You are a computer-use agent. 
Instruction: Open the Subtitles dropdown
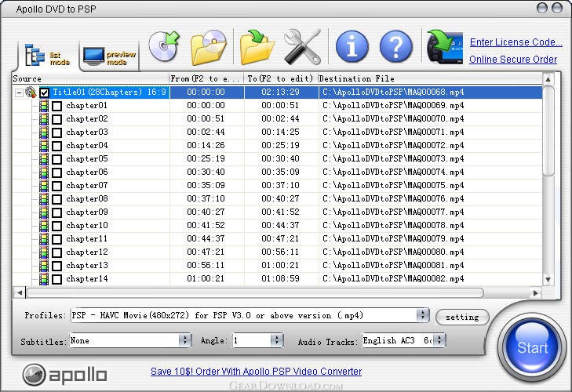tap(185, 340)
